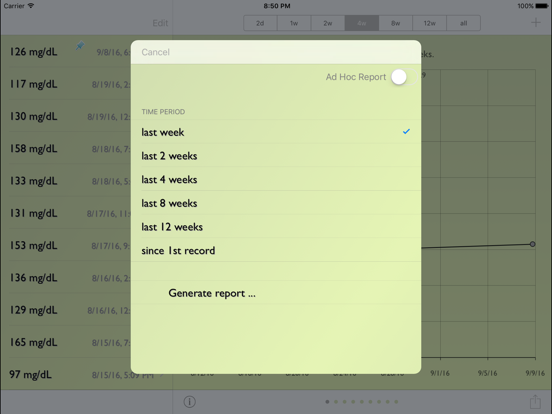Click the Wi-Fi icon in the status bar
552x414 pixels.
[x=31, y=6]
